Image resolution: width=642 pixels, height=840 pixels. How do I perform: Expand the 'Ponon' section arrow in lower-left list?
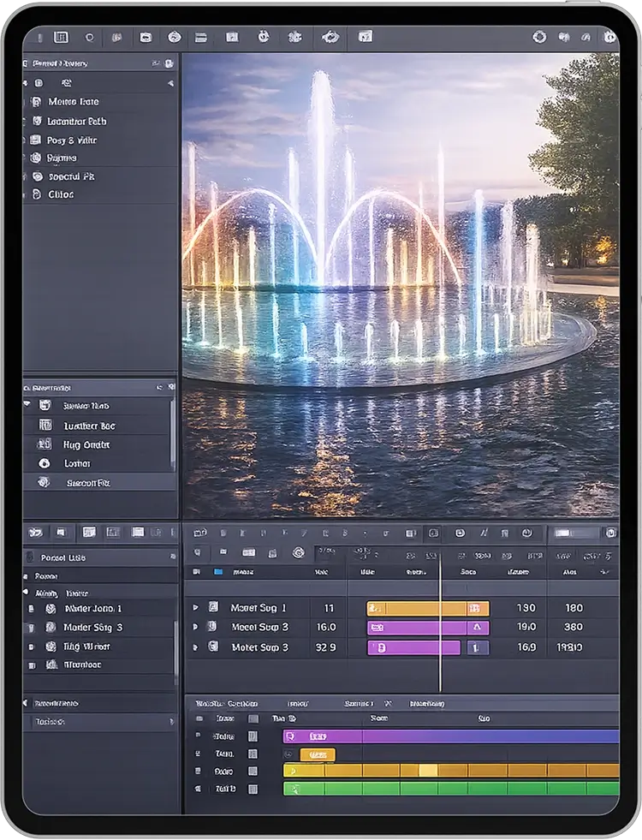click(x=25, y=576)
